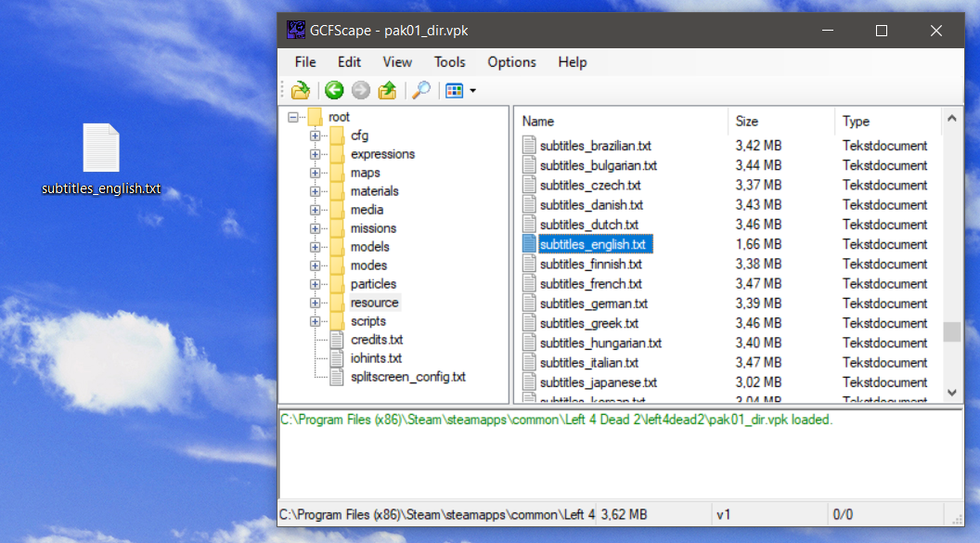
Task: Select the subtitles_english.txt desktop file icon
Action: (x=101, y=149)
